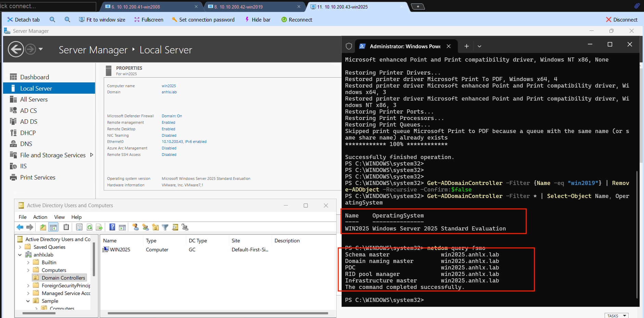The image size is (644, 318).
Task: Create a new organizational unit with the toolbar icon
Action: point(155,227)
